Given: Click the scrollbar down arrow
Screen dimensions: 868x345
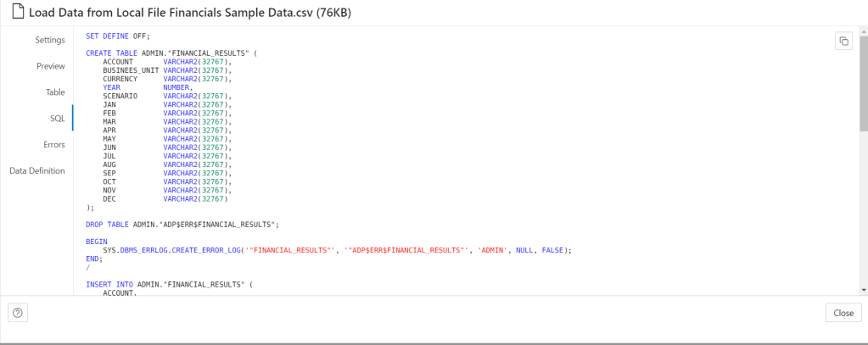Looking at the screenshot, I should point(863,289).
